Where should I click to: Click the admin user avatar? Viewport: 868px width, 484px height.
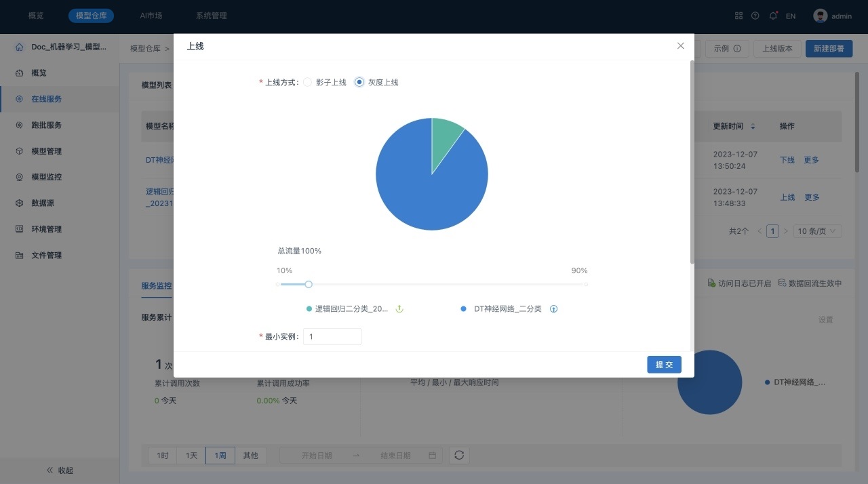(821, 16)
